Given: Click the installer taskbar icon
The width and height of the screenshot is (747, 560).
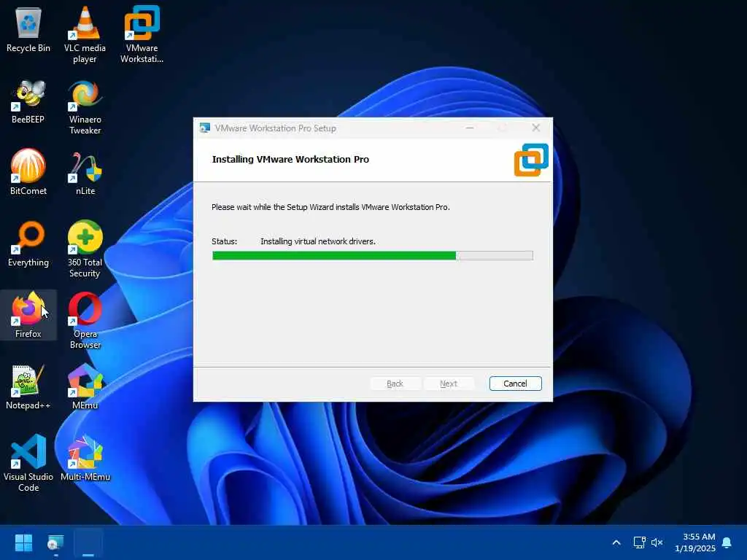Looking at the screenshot, I should (x=55, y=542).
